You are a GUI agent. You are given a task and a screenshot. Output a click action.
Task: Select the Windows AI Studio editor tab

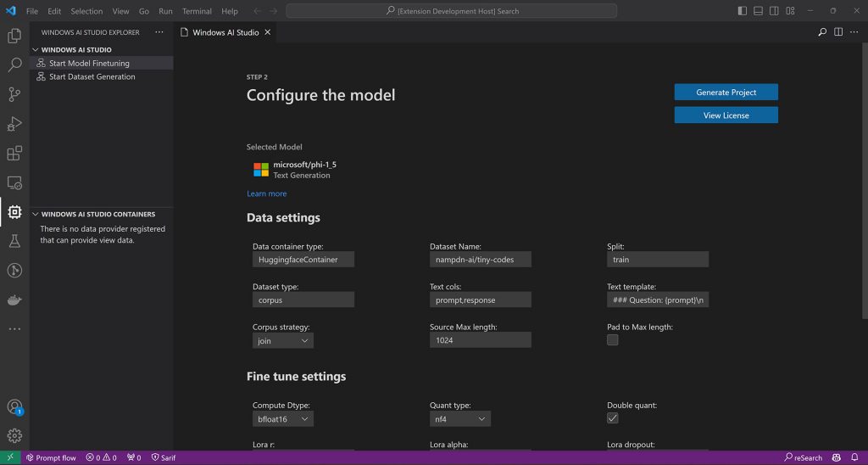[x=225, y=32]
